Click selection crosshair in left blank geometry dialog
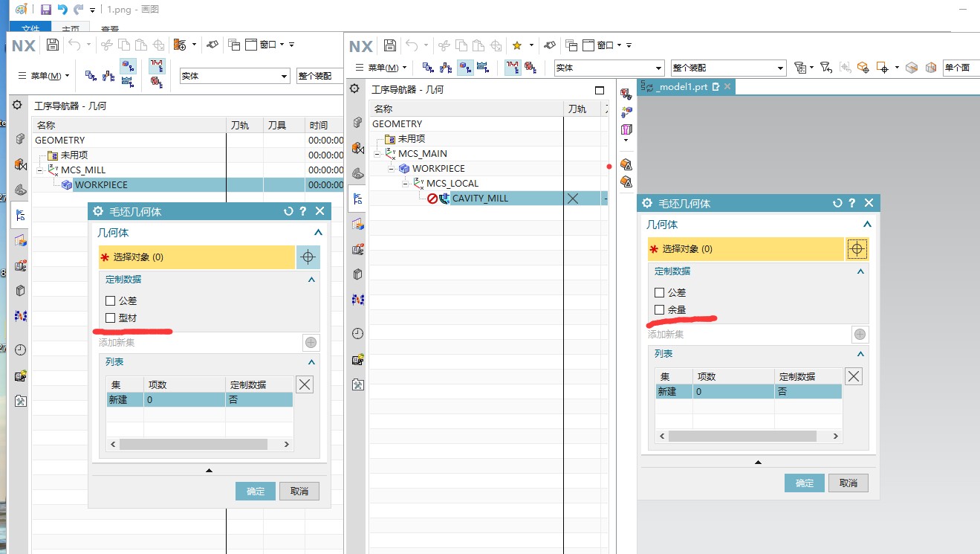 click(x=308, y=257)
